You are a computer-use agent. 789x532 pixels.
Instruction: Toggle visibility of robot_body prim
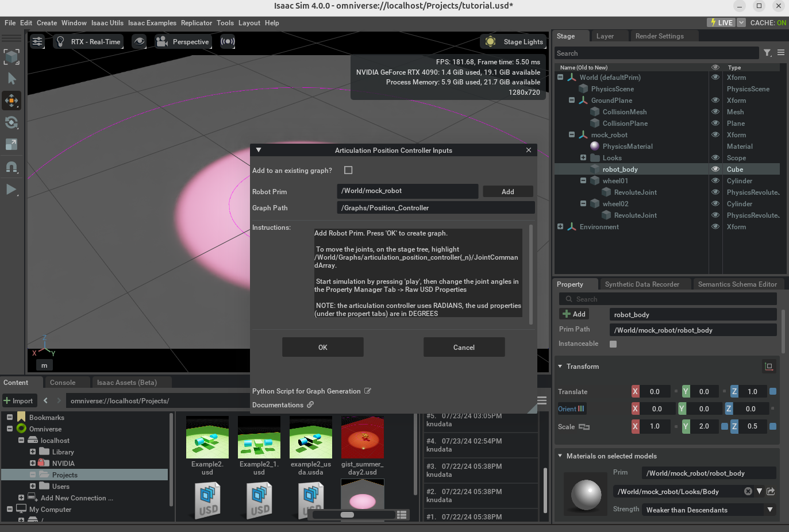[x=715, y=169]
